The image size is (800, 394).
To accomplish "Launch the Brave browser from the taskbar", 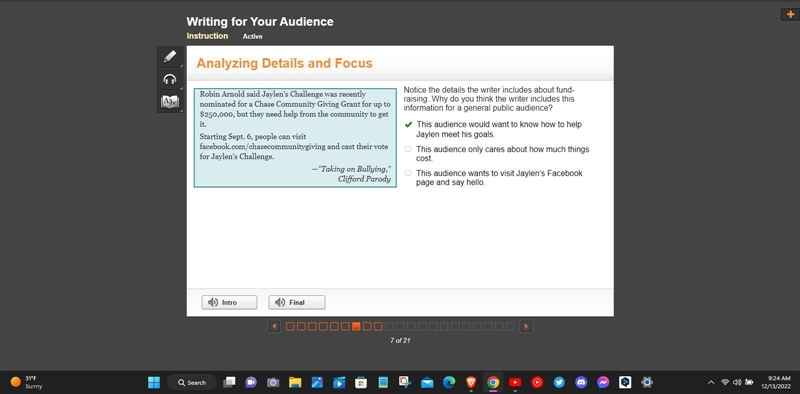I will [471, 382].
